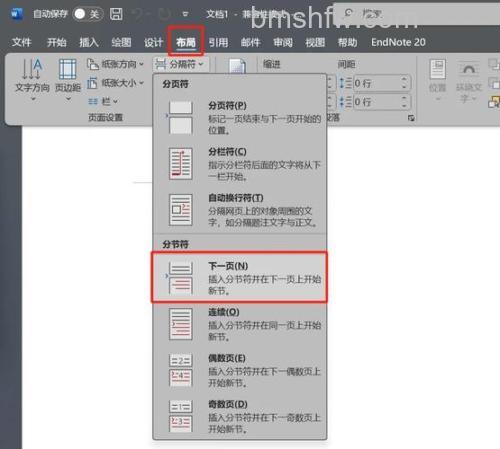Image resolution: width=500 pixels, height=449 pixels.
Task: Select the 布局 (Layout) tab
Action: pos(186,42)
